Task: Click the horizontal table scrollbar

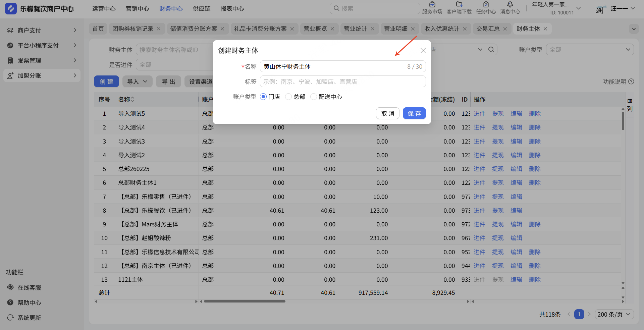Action: point(245,301)
